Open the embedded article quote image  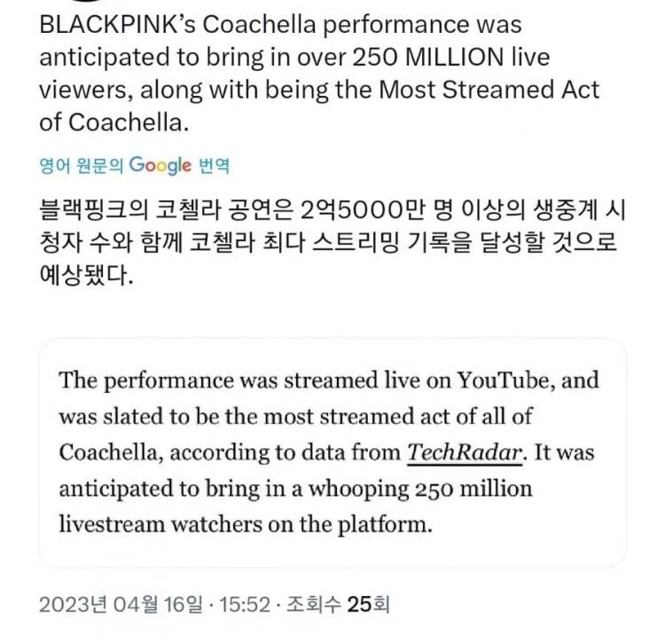coord(332,452)
